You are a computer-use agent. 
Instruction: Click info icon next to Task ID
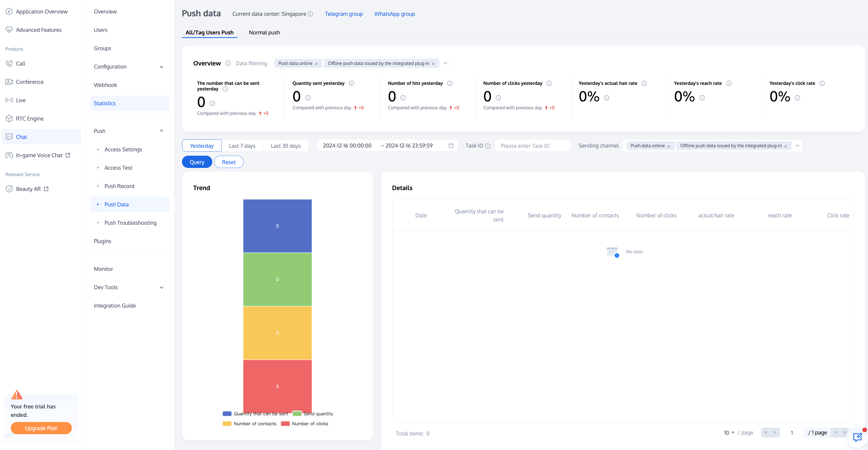point(488,146)
